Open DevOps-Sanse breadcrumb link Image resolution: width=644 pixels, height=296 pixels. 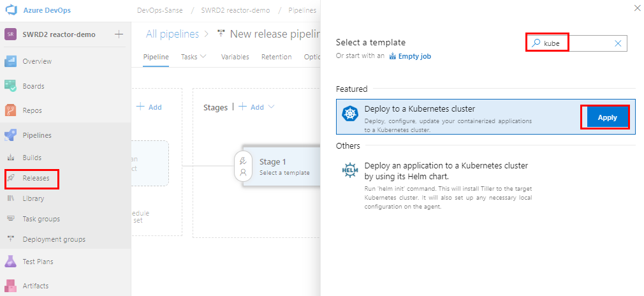(160, 10)
